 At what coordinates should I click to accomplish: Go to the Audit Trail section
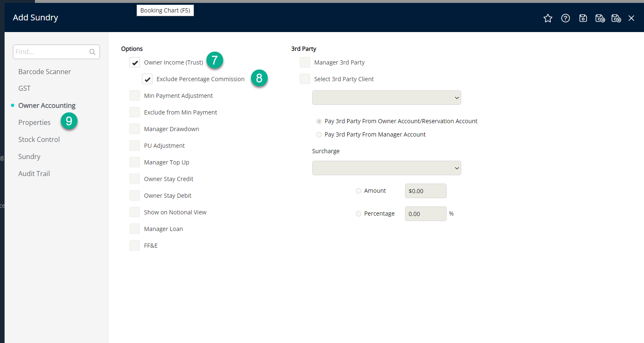point(34,174)
